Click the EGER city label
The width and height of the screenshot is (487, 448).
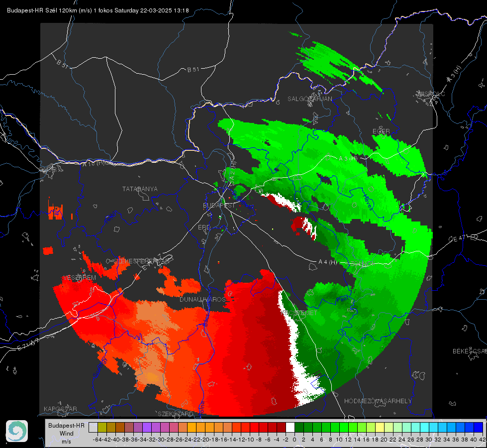(381, 131)
